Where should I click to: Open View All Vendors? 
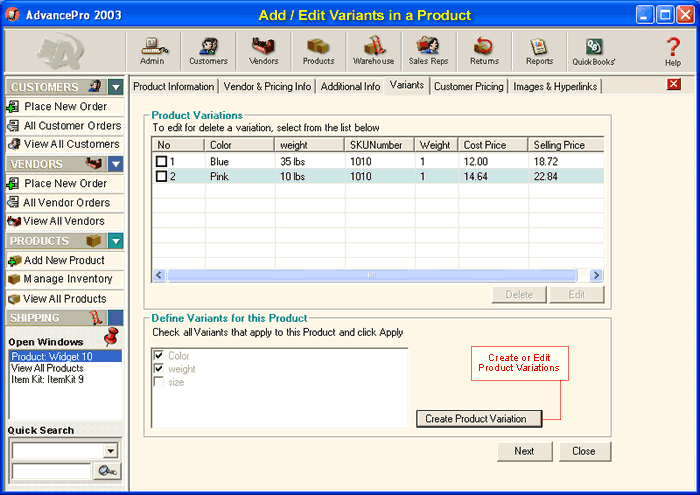click(x=65, y=221)
